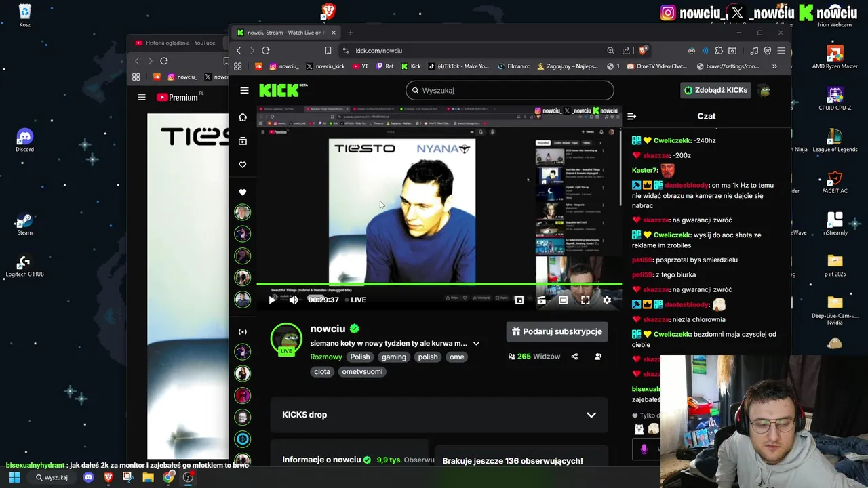Open the FACEIT AC desktop shortcut
868x488 pixels.
pos(835,182)
